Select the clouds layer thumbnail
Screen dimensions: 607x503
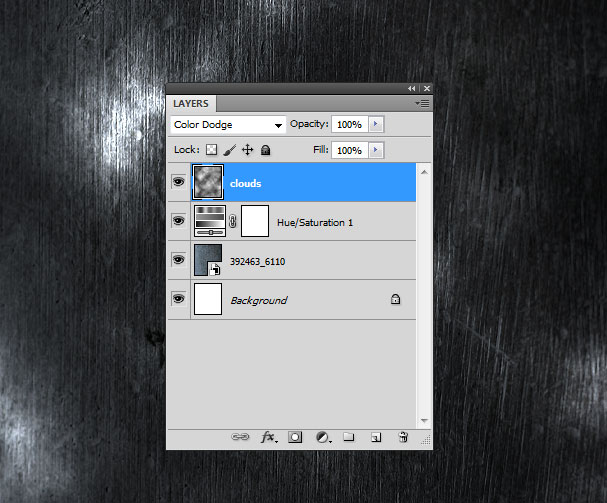click(x=208, y=182)
